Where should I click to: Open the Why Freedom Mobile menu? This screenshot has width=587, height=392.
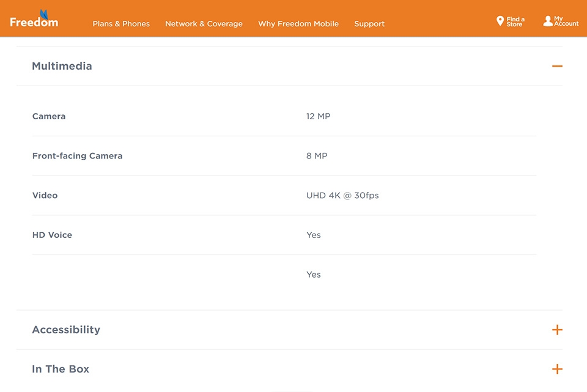[x=298, y=24]
